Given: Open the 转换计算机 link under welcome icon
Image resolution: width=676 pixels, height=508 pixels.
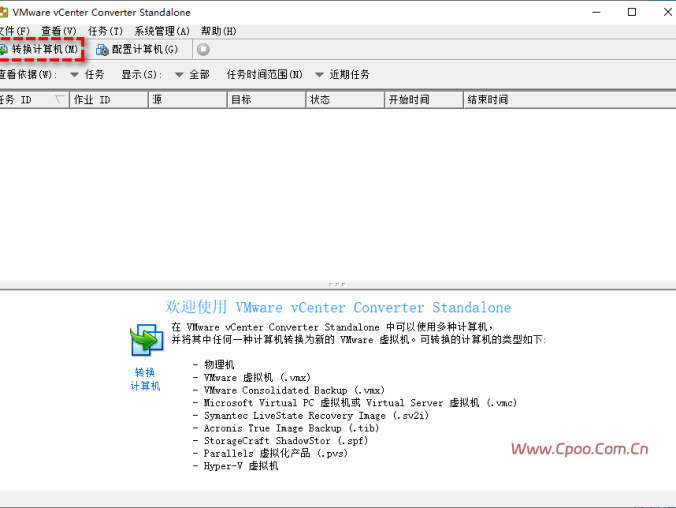Looking at the screenshot, I should click(145, 379).
